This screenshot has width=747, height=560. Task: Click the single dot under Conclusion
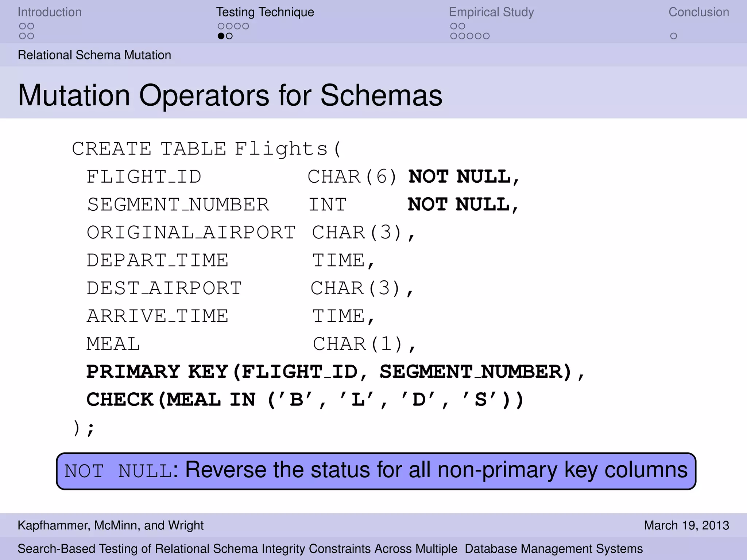pos(674,36)
